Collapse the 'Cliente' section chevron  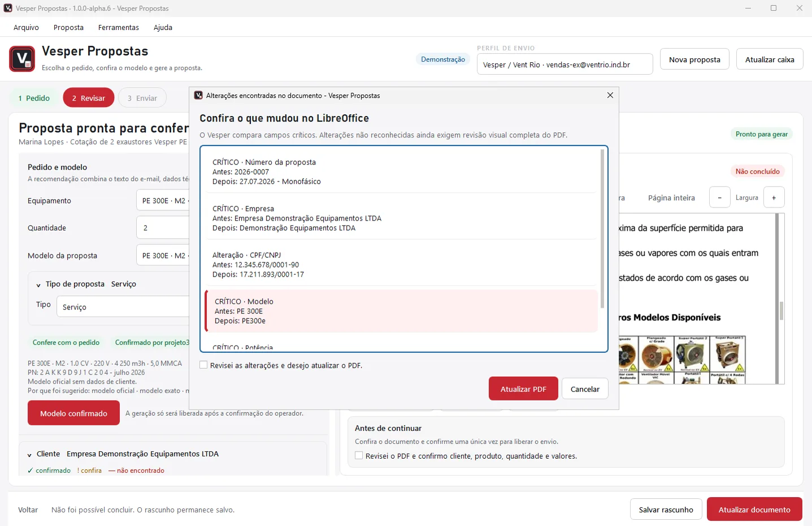pos(29,454)
